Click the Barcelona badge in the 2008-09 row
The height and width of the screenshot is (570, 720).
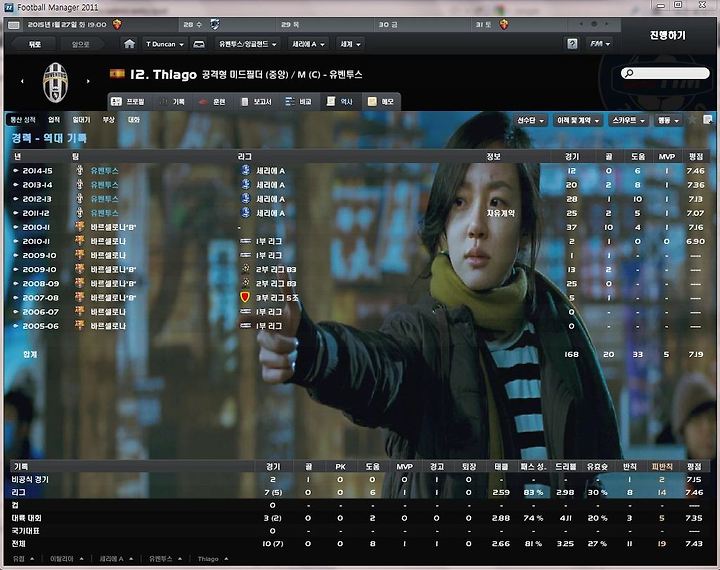coord(79,283)
